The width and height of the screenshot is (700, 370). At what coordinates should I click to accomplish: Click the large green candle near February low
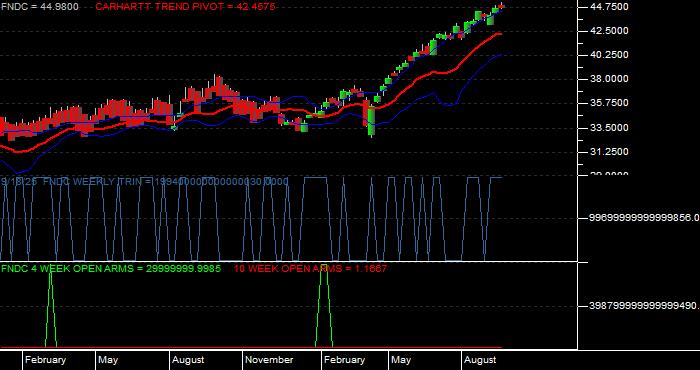371,121
